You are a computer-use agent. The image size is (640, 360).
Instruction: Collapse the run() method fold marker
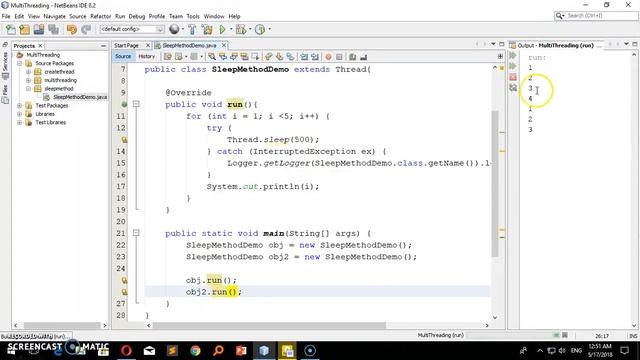click(136, 104)
